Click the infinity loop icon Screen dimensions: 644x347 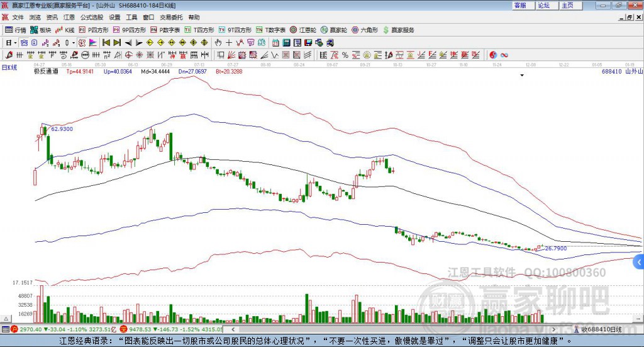(x=504, y=55)
